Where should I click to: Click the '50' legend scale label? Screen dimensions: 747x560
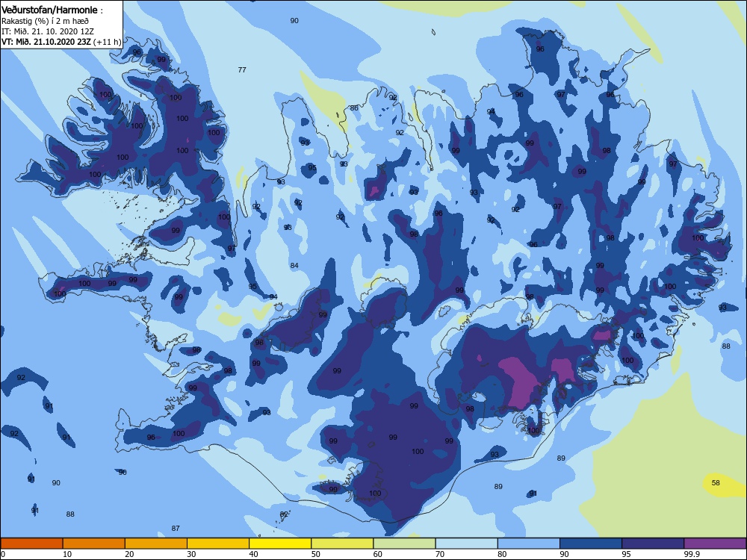(x=315, y=554)
